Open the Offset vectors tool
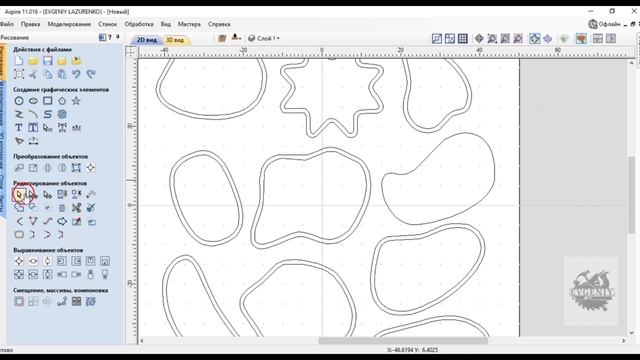 [19, 302]
